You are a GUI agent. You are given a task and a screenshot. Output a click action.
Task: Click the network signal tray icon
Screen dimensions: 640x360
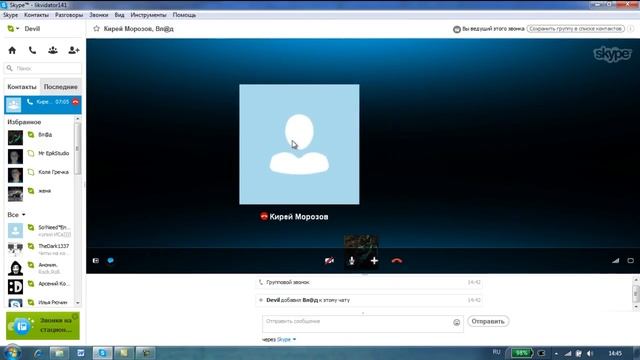coord(568,353)
